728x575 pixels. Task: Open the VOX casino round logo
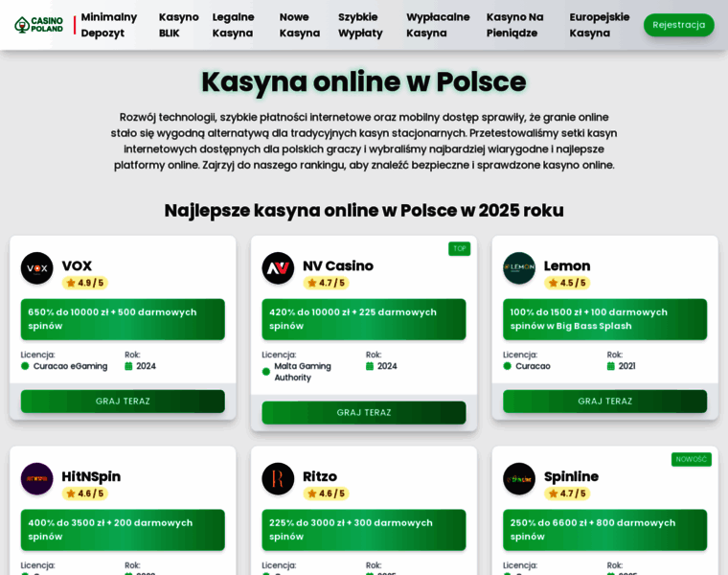click(37, 268)
